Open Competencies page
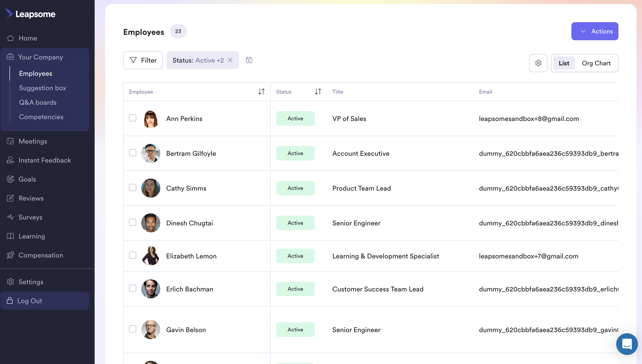Viewport: 642px width, 364px height. [x=41, y=117]
